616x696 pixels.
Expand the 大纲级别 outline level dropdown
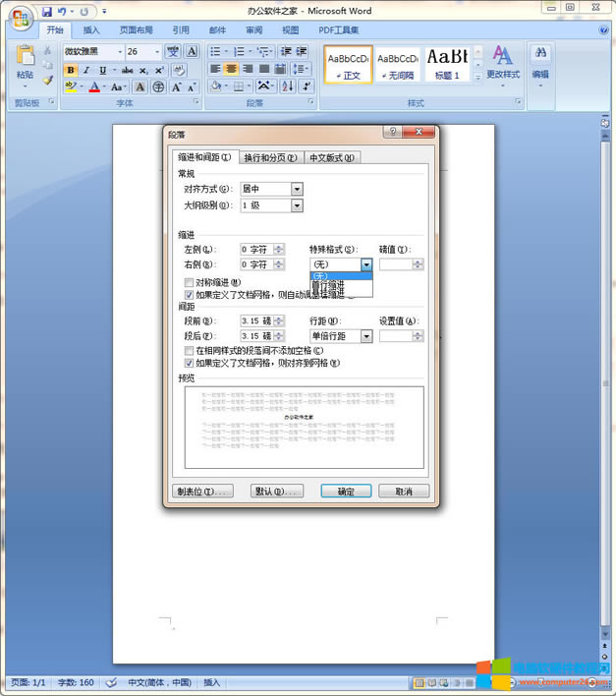pyautogui.click(x=297, y=205)
